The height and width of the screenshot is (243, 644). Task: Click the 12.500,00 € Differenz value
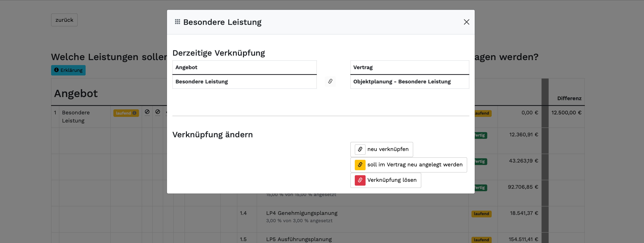click(566, 113)
